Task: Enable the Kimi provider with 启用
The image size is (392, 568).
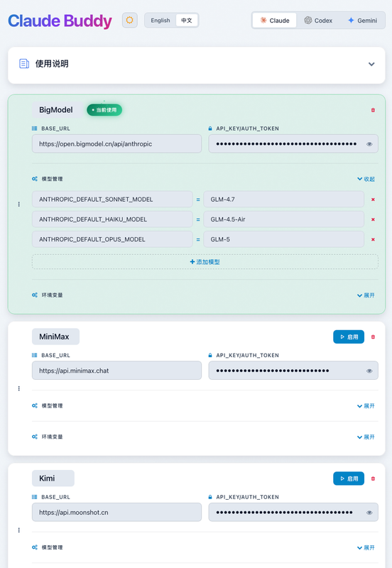Action: pyautogui.click(x=349, y=479)
